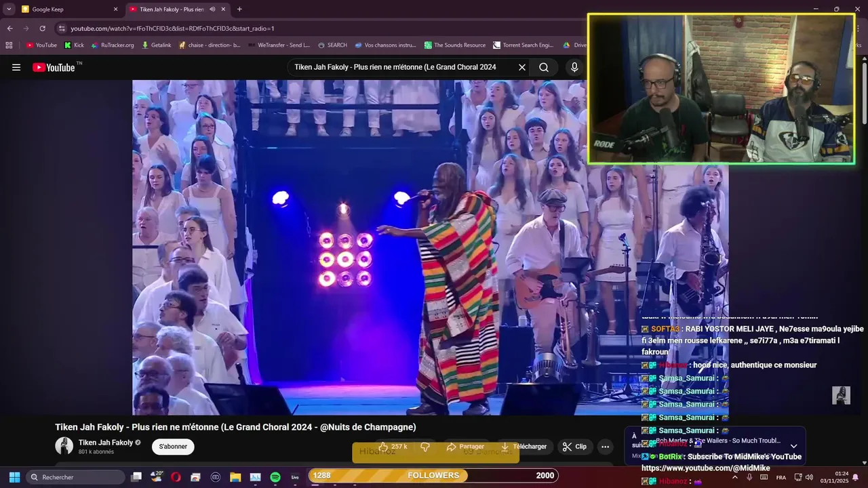868x488 pixels.
Task: Mute the tab via its speaker icon
Action: tap(212, 9)
